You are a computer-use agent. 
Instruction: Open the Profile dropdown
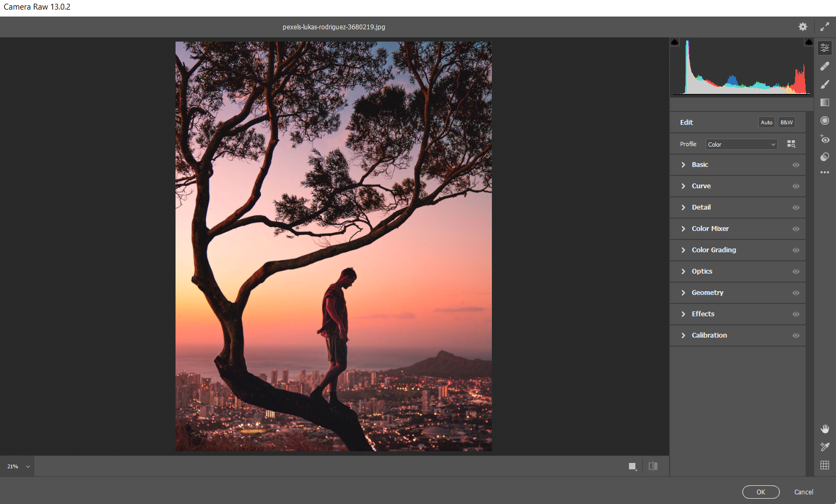[x=741, y=144]
